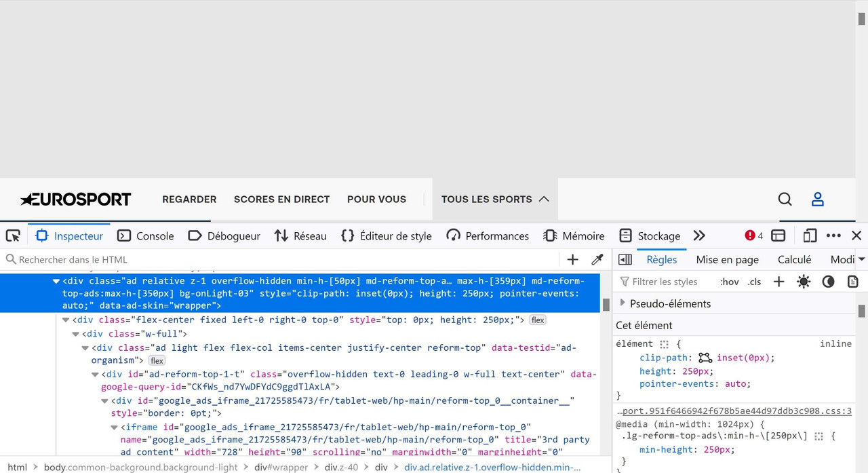
Task: Select body.common-background breadcrumb
Action: [140, 467]
